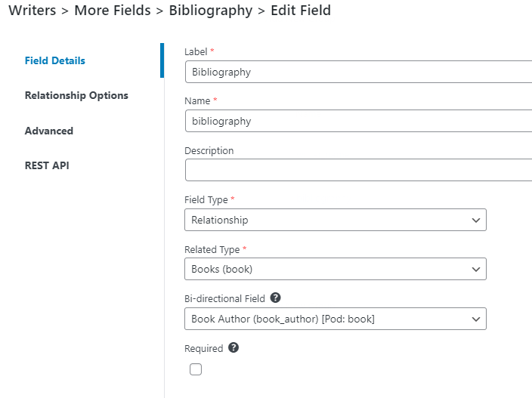The image size is (532, 398).
Task: Show help icon next to Required
Action: coord(234,347)
